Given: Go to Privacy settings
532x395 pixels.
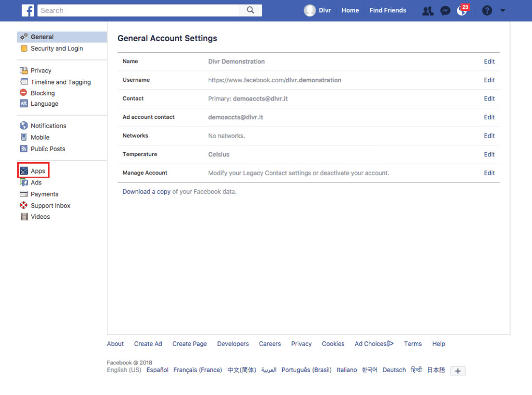Looking at the screenshot, I should (x=41, y=70).
